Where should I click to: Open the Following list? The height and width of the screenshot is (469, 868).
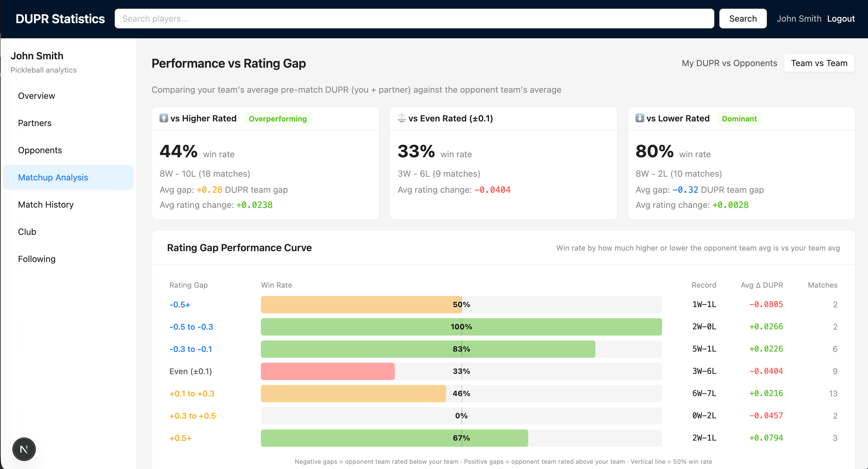pyautogui.click(x=37, y=259)
